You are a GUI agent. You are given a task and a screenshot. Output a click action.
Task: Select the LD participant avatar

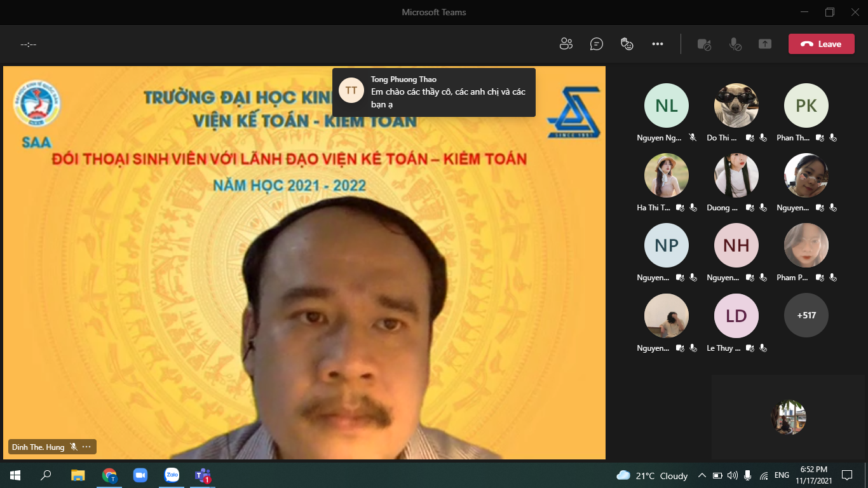[x=736, y=315]
